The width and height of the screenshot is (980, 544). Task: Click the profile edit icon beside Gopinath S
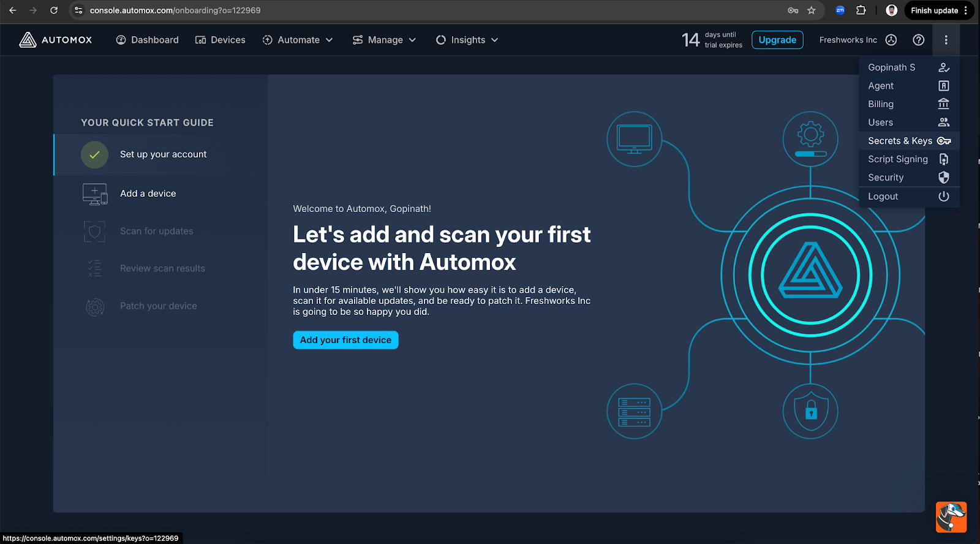(x=944, y=67)
